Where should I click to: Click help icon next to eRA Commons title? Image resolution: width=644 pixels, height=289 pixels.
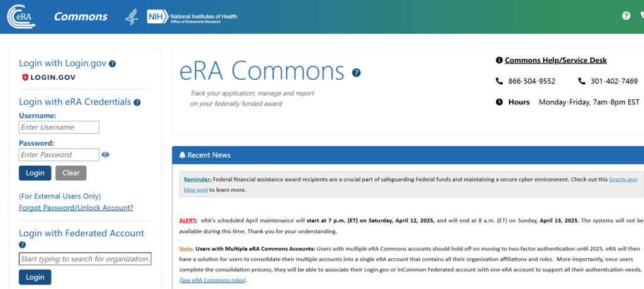coord(356,73)
